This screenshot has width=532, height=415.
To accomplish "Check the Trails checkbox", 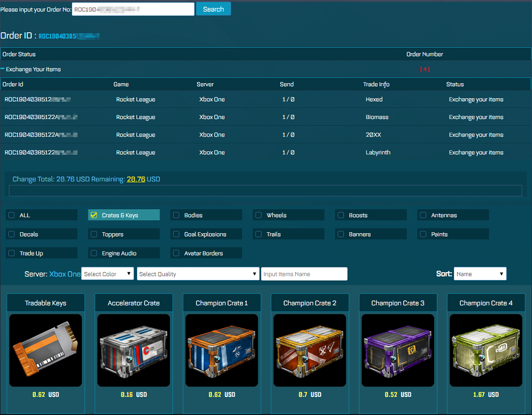I will pyautogui.click(x=259, y=234).
